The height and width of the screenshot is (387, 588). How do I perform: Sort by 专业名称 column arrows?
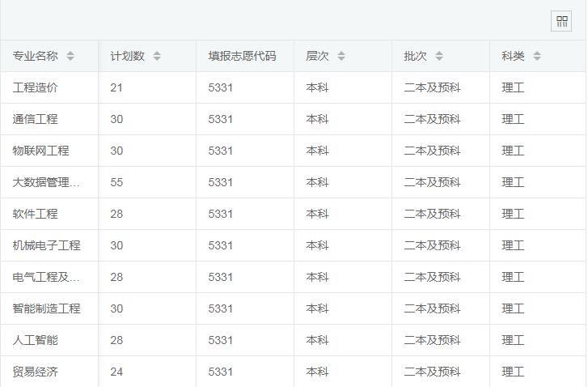click(x=70, y=56)
